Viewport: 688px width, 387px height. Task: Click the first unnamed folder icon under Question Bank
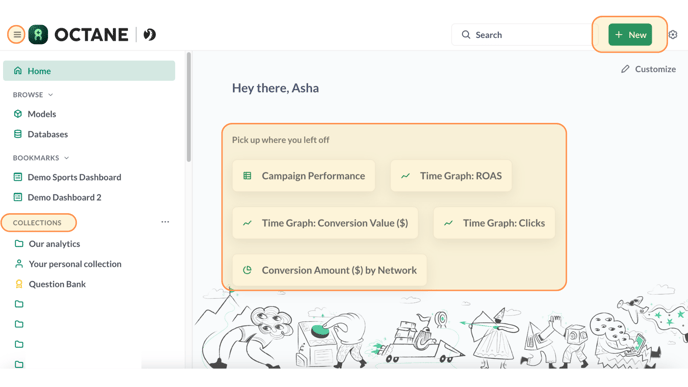[x=19, y=304]
